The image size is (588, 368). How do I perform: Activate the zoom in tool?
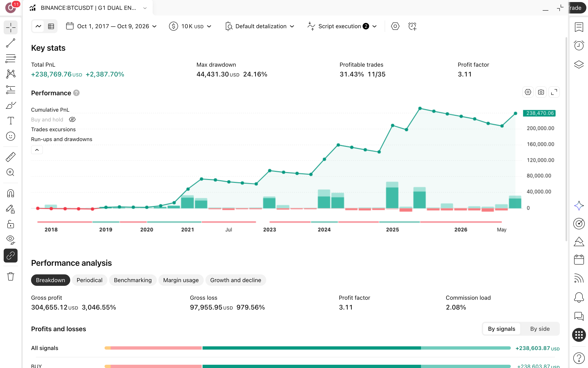(x=11, y=172)
